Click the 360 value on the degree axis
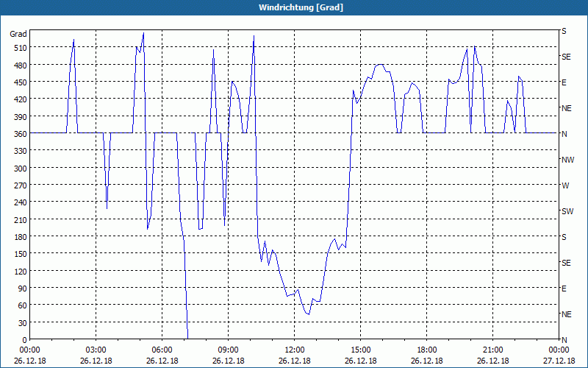This screenshot has height=368, width=588. [x=21, y=134]
